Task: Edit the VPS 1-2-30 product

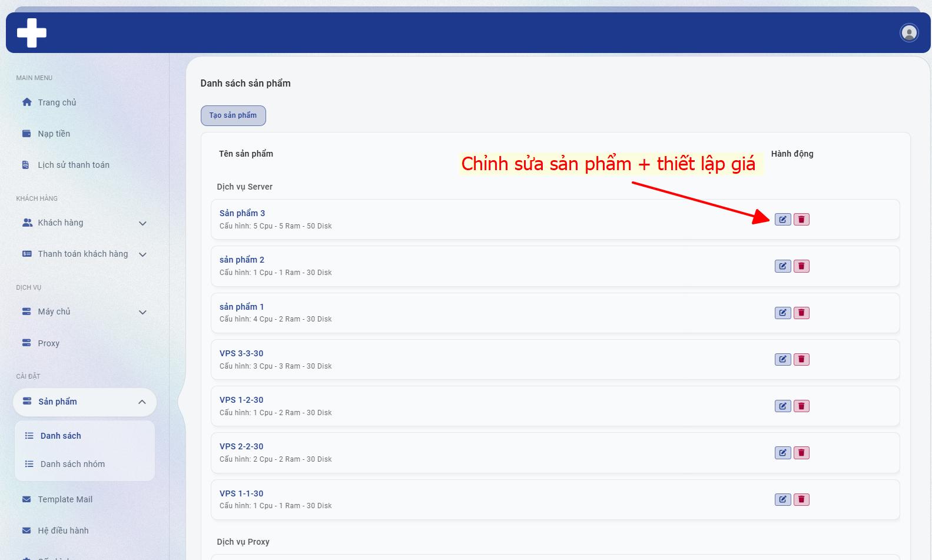Action: (782, 406)
